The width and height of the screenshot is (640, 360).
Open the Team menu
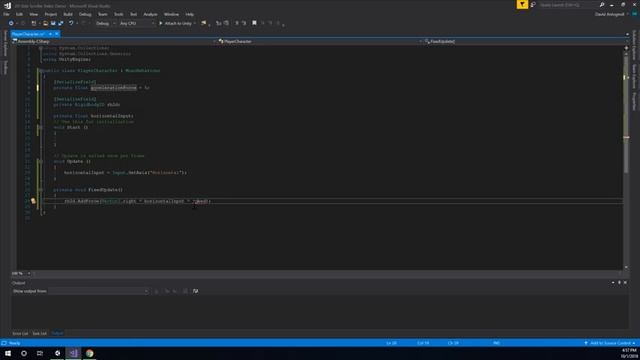click(102, 14)
